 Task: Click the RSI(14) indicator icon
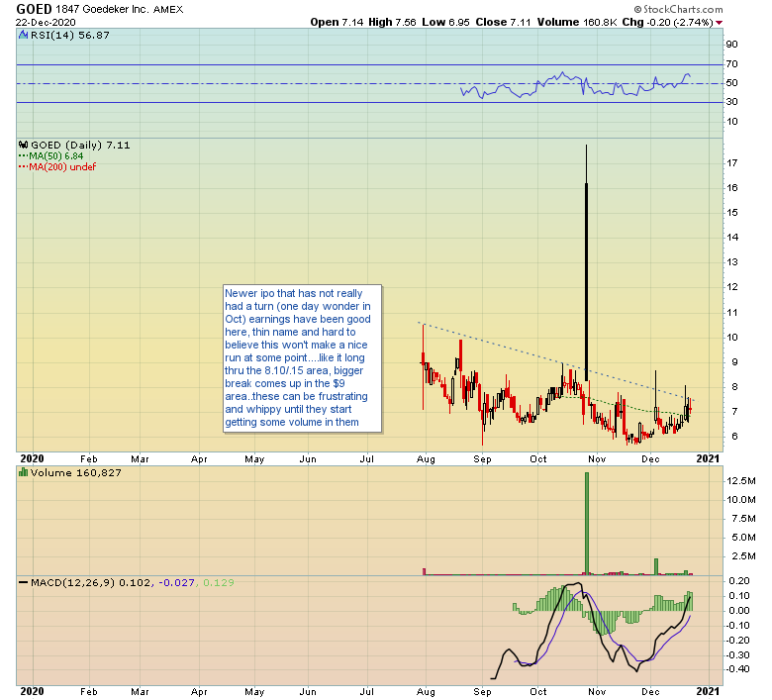click(23, 35)
